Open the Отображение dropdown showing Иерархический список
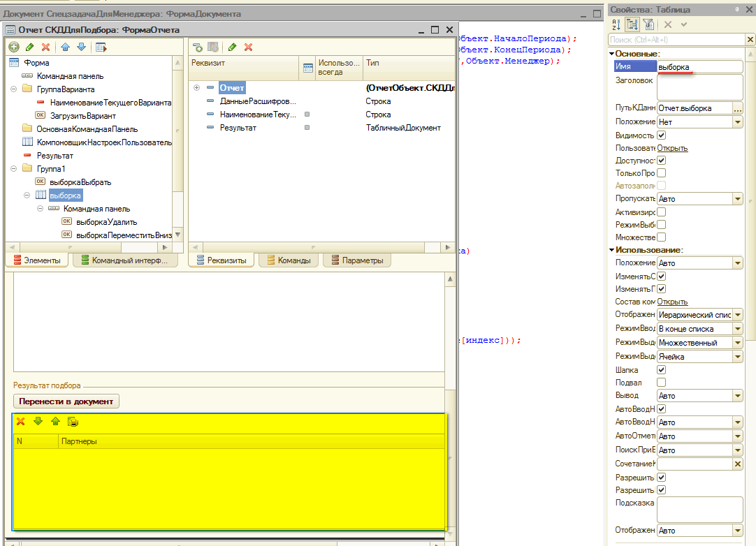This screenshot has width=756, height=546. click(737, 315)
